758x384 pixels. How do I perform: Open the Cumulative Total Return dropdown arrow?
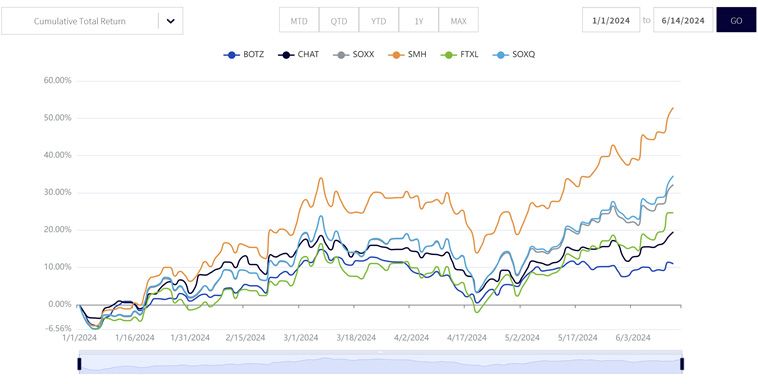171,21
